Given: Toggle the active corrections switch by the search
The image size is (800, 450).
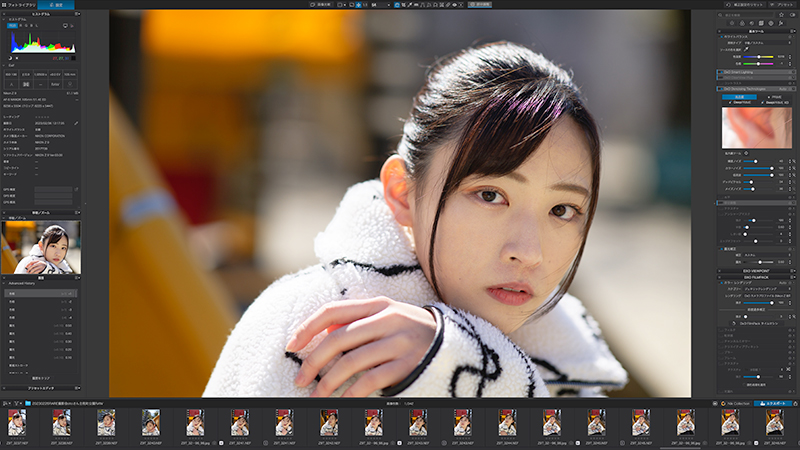Looking at the screenshot, I should click(x=792, y=15).
